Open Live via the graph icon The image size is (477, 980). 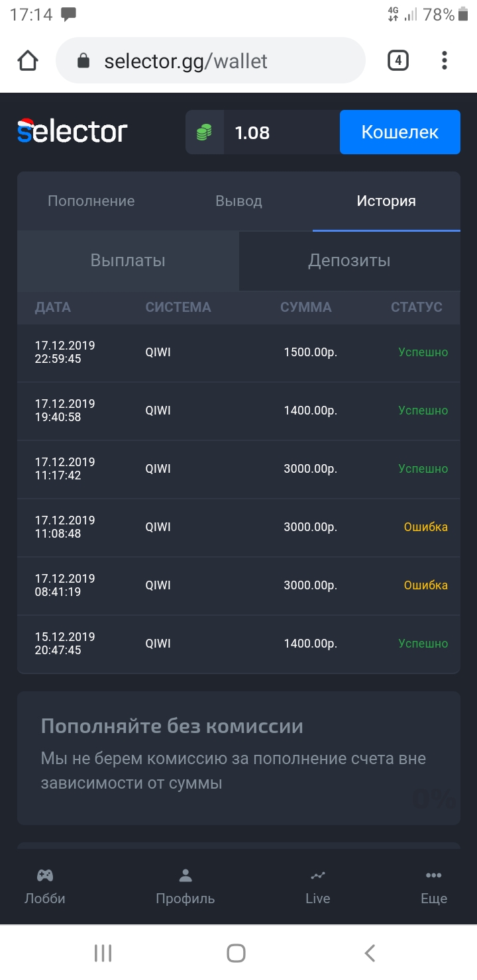tap(318, 875)
